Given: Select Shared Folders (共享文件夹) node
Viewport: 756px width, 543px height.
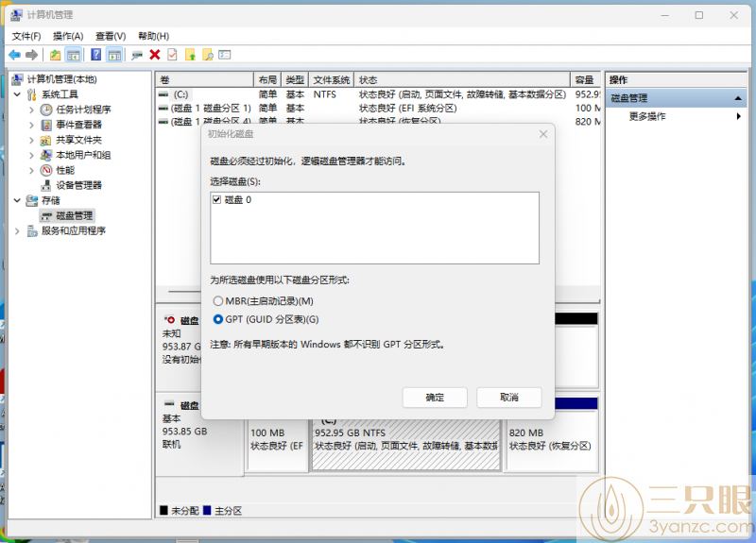Looking at the screenshot, I should tap(79, 140).
